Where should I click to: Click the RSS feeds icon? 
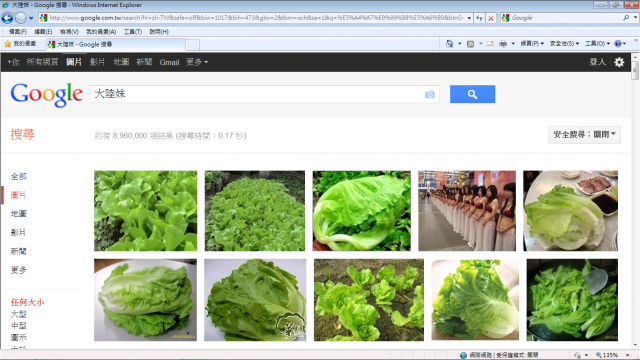(470, 44)
